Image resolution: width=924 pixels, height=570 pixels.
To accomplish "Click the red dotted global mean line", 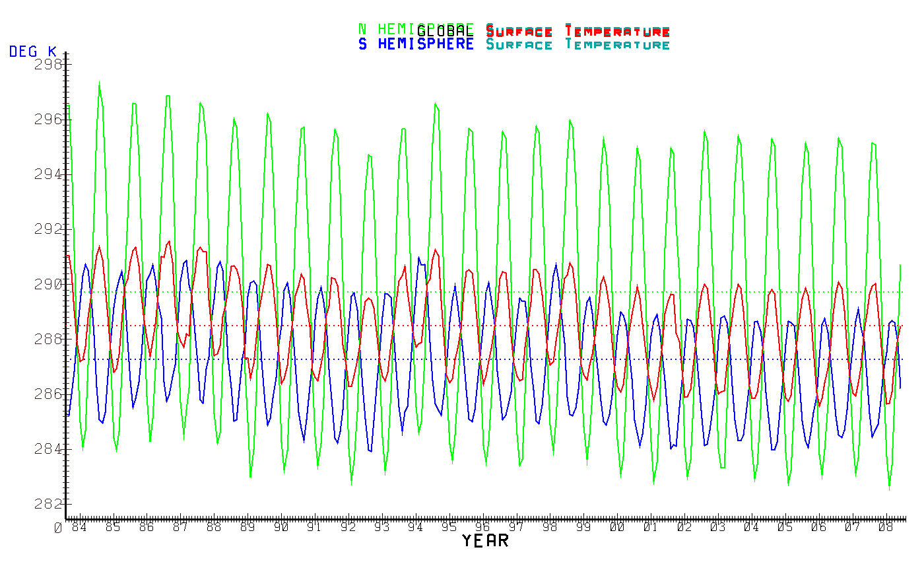I will click(x=462, y=326).
